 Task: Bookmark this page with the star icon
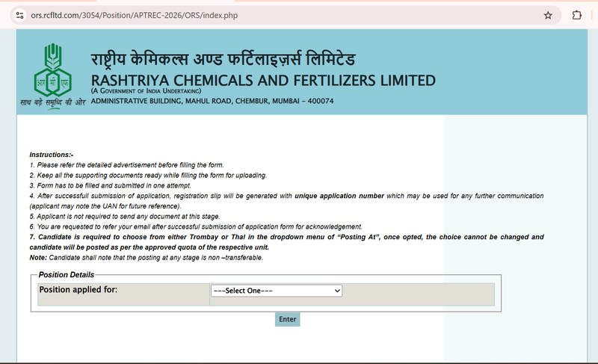(548, 15)
